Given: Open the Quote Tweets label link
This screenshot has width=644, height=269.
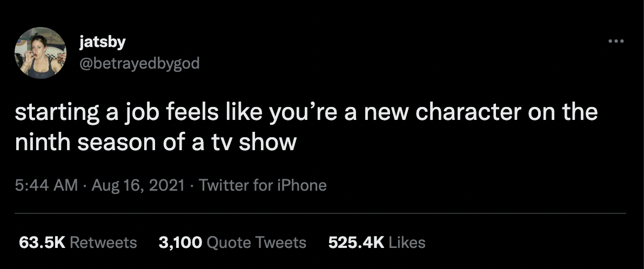Looking at the screenshot, I should (257, 243).
